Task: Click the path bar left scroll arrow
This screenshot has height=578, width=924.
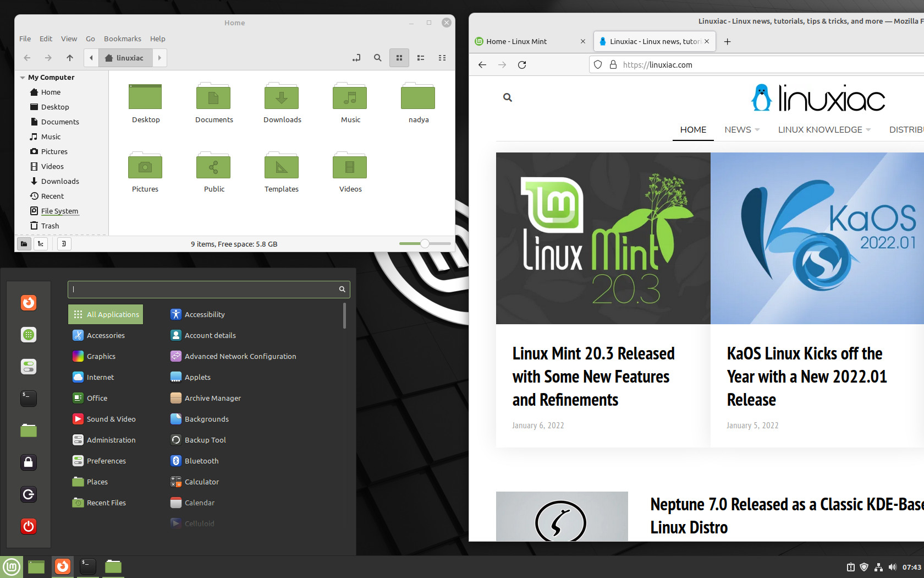Action: click(91, 58)
